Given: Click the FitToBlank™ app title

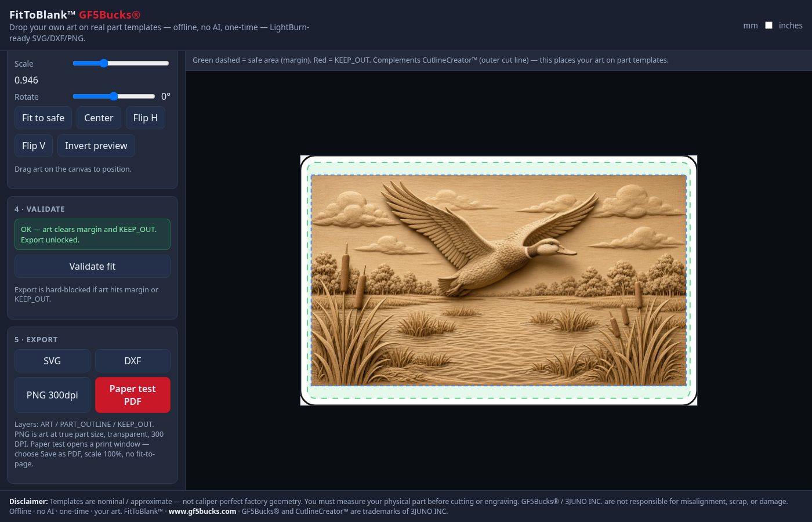Looking at the screenshot, I should coord(42,15).
